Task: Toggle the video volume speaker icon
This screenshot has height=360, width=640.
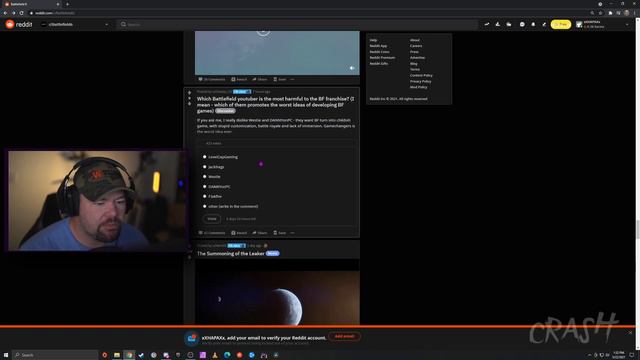Action: click(352, 68)
